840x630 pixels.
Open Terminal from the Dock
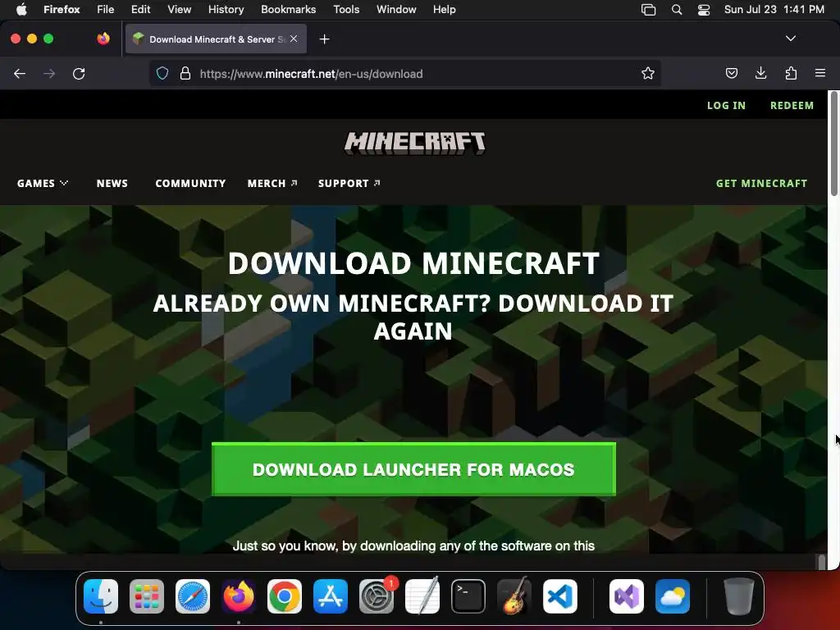[x=468, y=596]
